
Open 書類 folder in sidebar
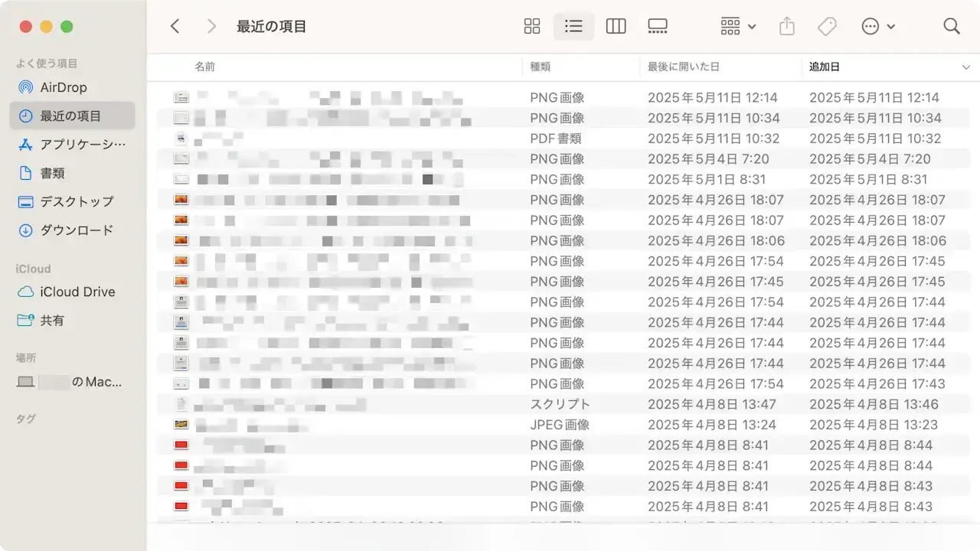click(52, 173)
